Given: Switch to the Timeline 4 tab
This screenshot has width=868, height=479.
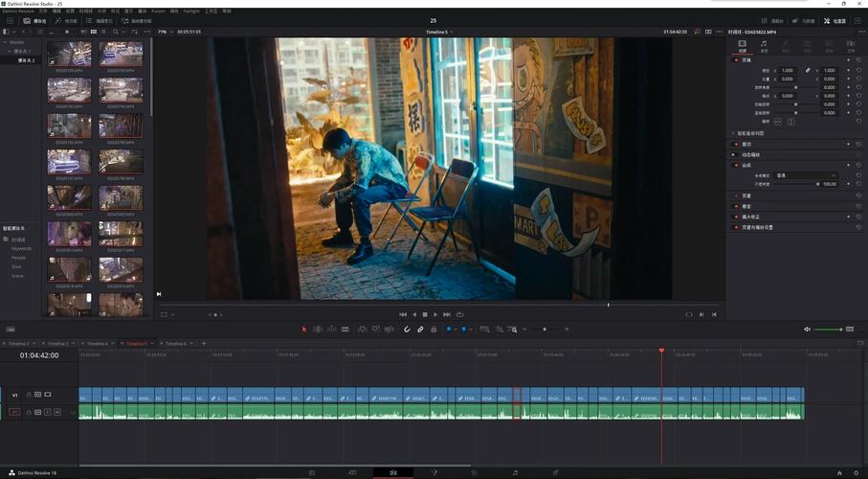Looking at the screenshot, I should click(98, 344).
